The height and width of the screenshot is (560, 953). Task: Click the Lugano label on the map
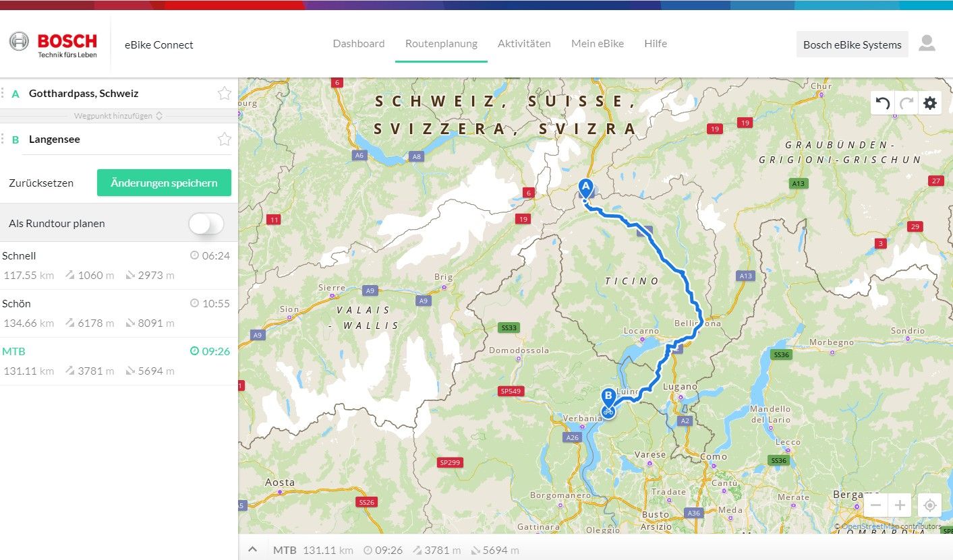[x=680, y=387]
